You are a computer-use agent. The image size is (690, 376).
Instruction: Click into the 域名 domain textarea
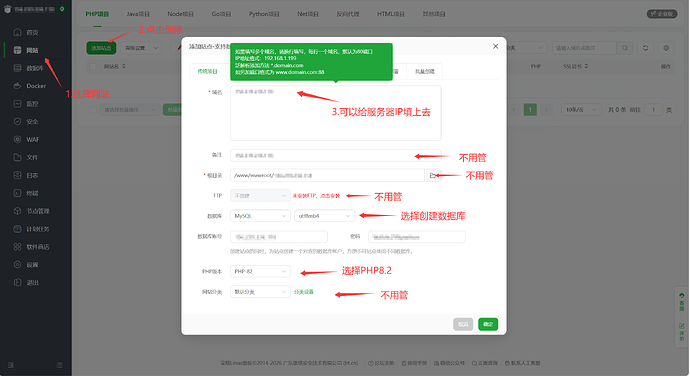(336, 113)
